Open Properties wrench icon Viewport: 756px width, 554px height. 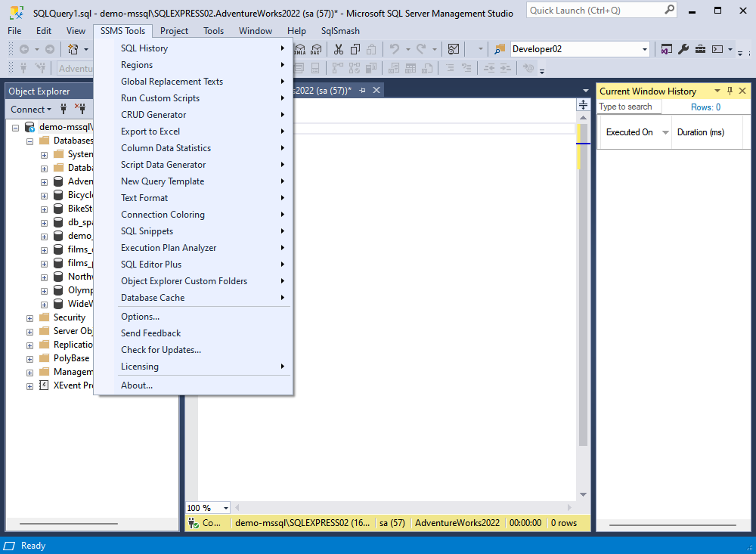[683, 49]
